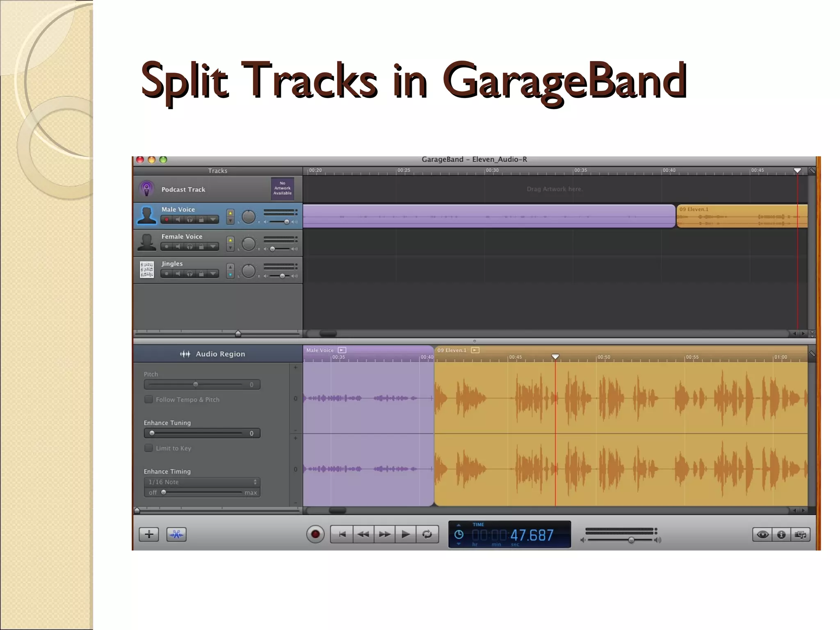Show the Loop Browser eye button
Screen dimensions: 840x630
pyautogui.click(x=762, y=534)
